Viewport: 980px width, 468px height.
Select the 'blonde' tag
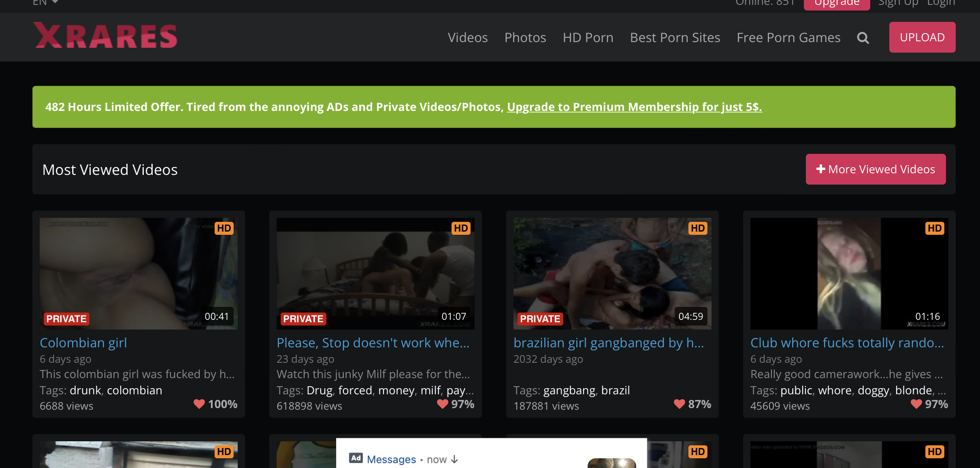(914, 390)
